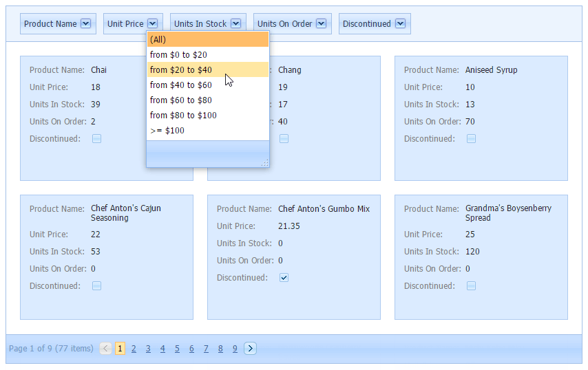Go to page 3
588x370 pixels.
[x=148, y=349]
